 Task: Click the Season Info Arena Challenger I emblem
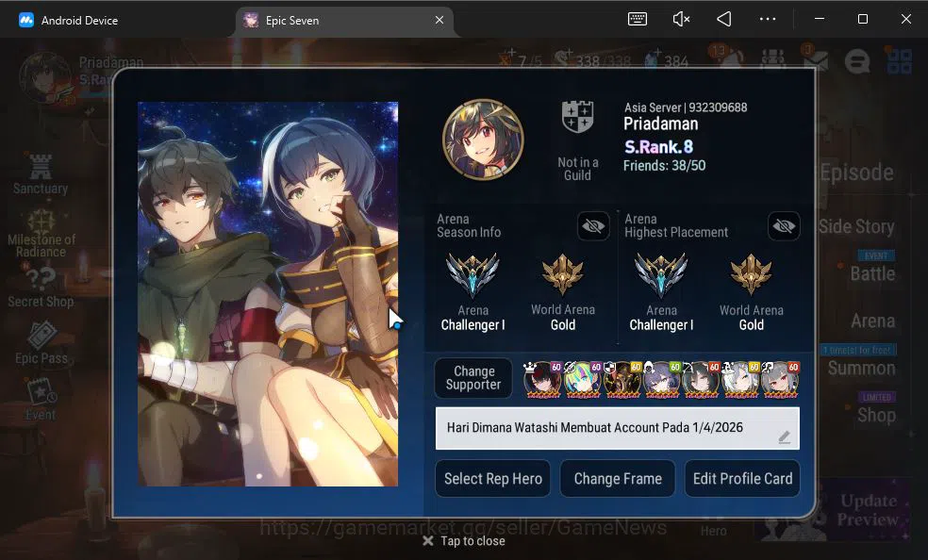472,275
